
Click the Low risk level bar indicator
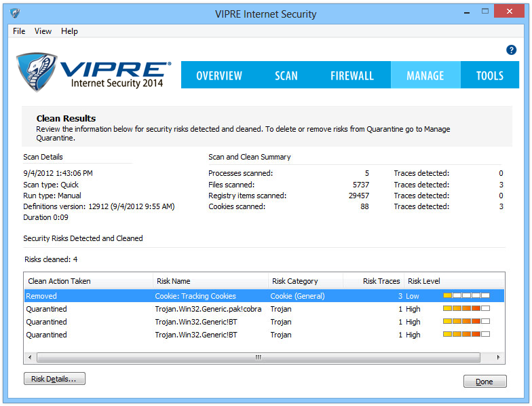click(x=466, y=296)
